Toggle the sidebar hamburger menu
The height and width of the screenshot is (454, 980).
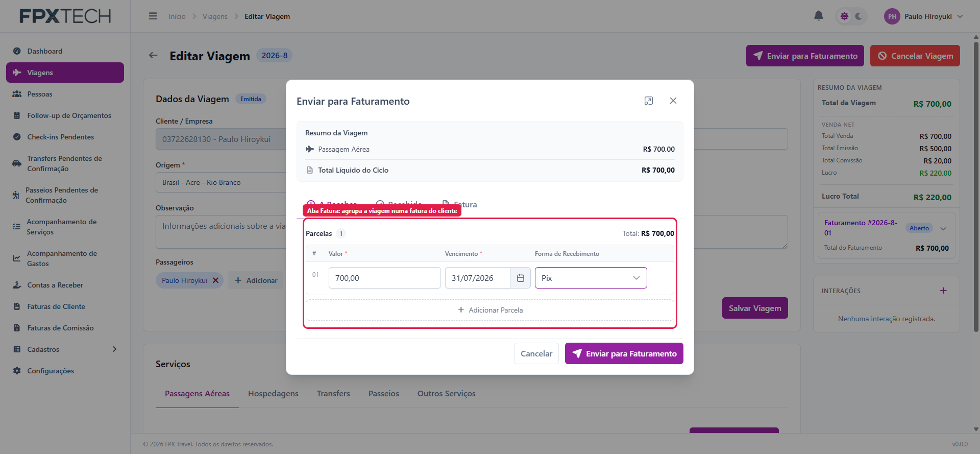coord(153,16)
